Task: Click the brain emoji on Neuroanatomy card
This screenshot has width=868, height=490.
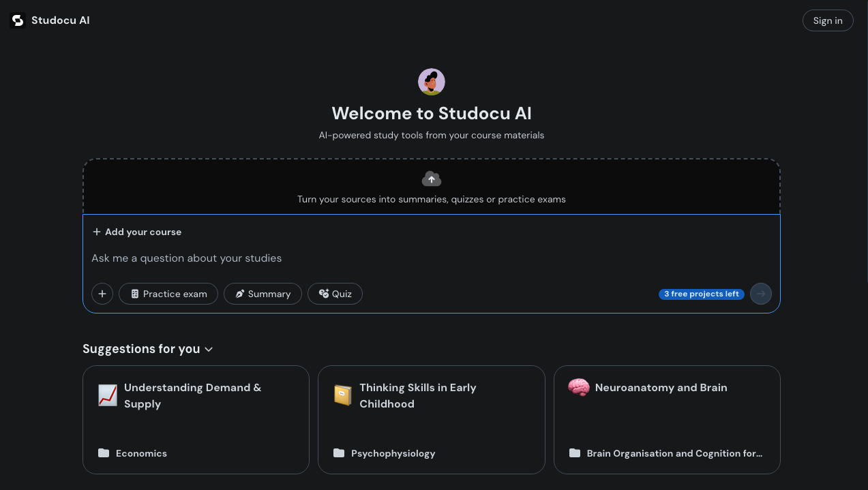Action: click(x=579, y=388)
